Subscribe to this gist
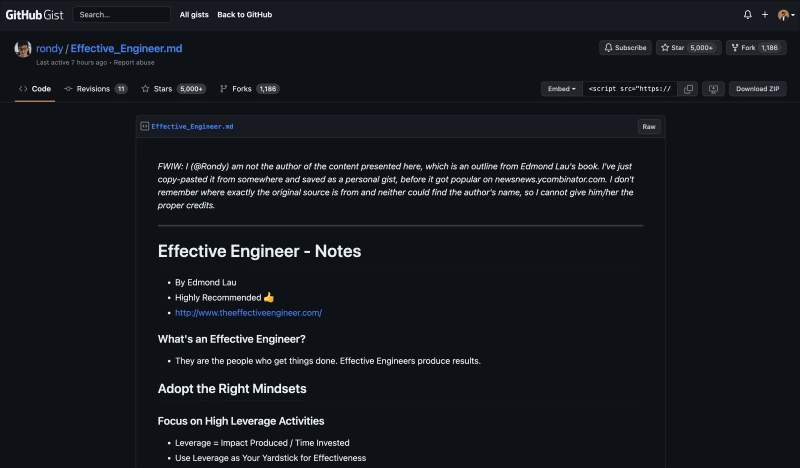The height and width of the screenshot is (468, 800). coord(625,47)
